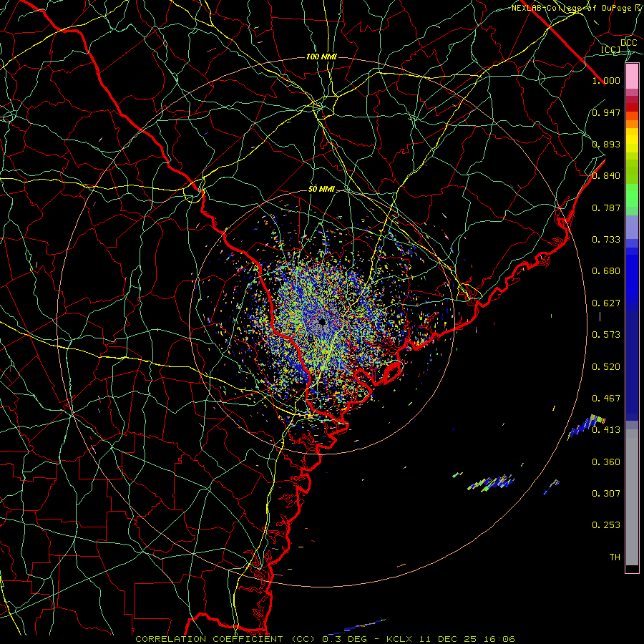Click the 0.947 scale value
644x644 pixels.
click(606, 112)
